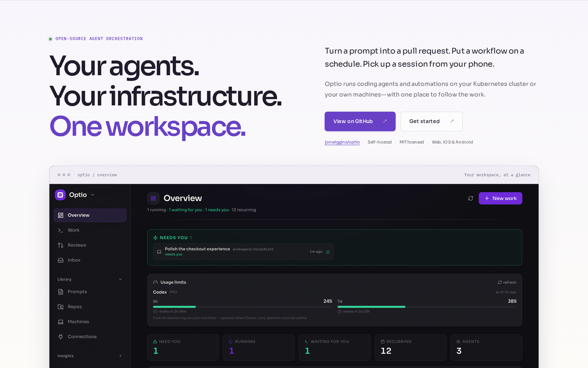Click 'resets in 2h 58m' text
The height and width of the screenshot is (368, 588).
pyautogui.click(x=172, y=311)
